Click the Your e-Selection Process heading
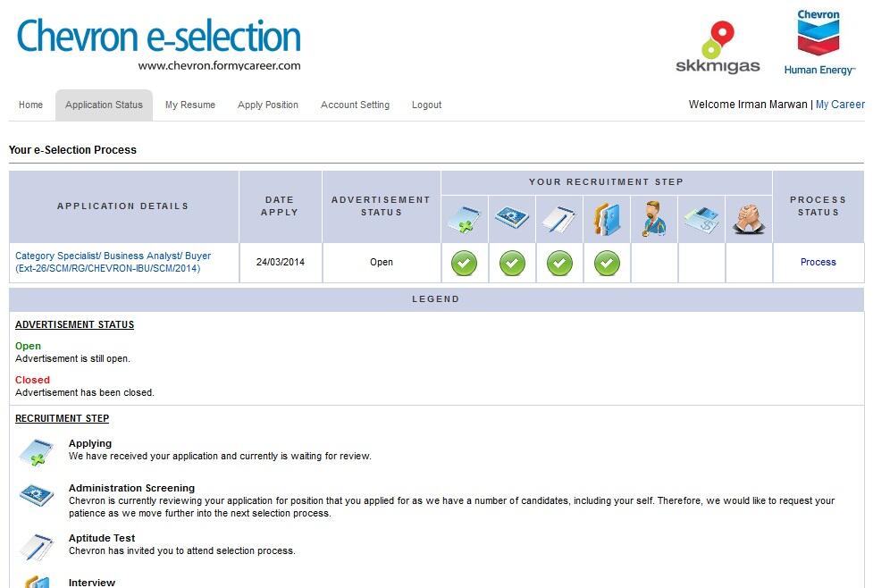The image size is (873, 588). pyautogui.click(x=72, y=150)
